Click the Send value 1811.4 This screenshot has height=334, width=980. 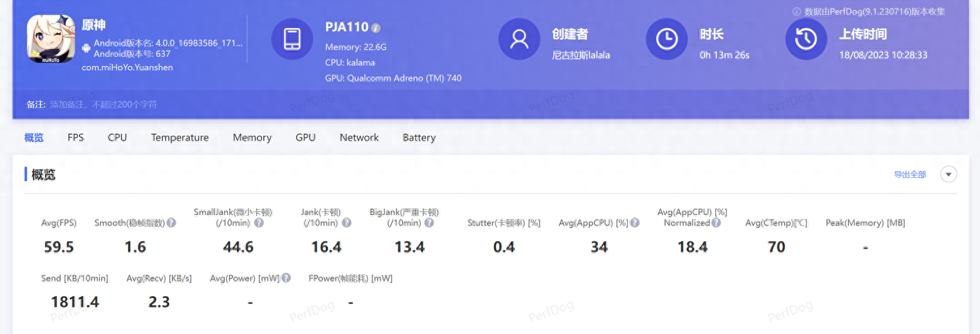coord(75,302)
